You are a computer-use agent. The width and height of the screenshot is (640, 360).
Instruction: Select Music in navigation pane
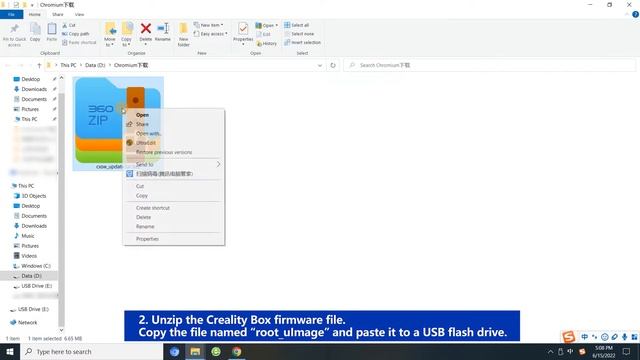(x=28, y=236)
